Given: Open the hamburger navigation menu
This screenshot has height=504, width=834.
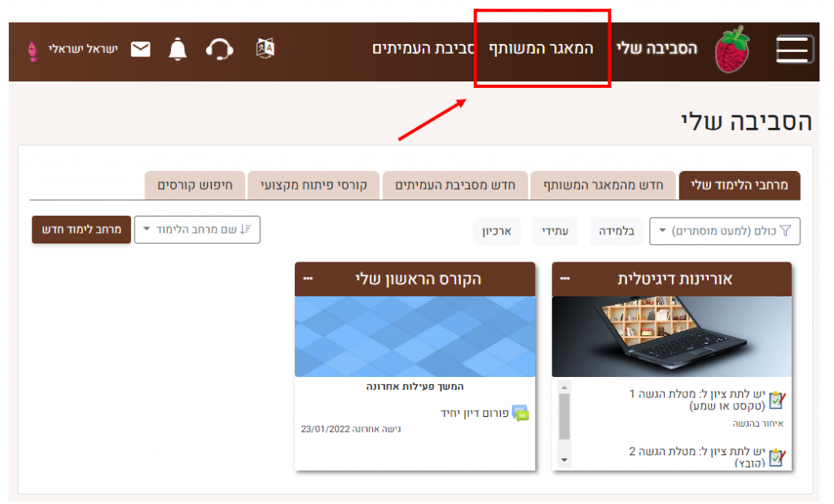Looking at the screenshot, I should click(x=793, y=50).
